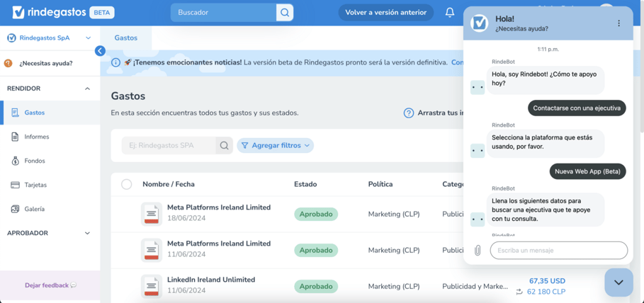644x303 pixels.
Task: Click document icon of LinkedIn Ireland expense
Action: [152, 286]
